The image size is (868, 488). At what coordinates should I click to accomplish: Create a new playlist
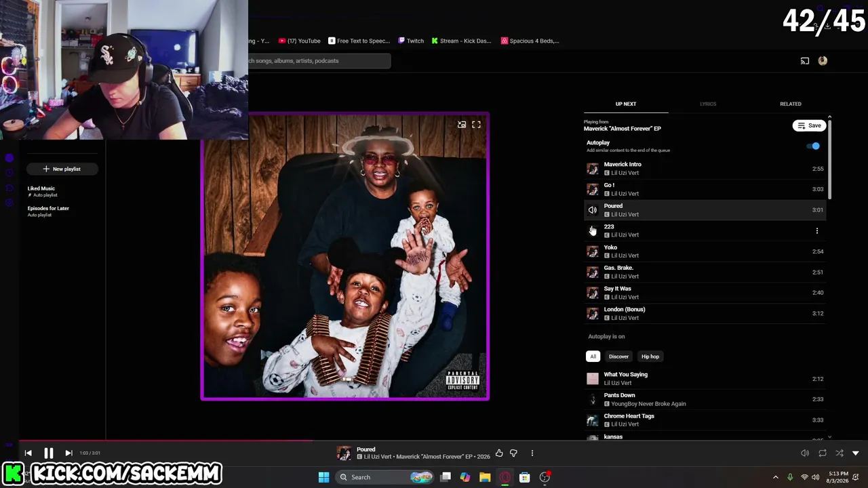[x=62, y=169]
